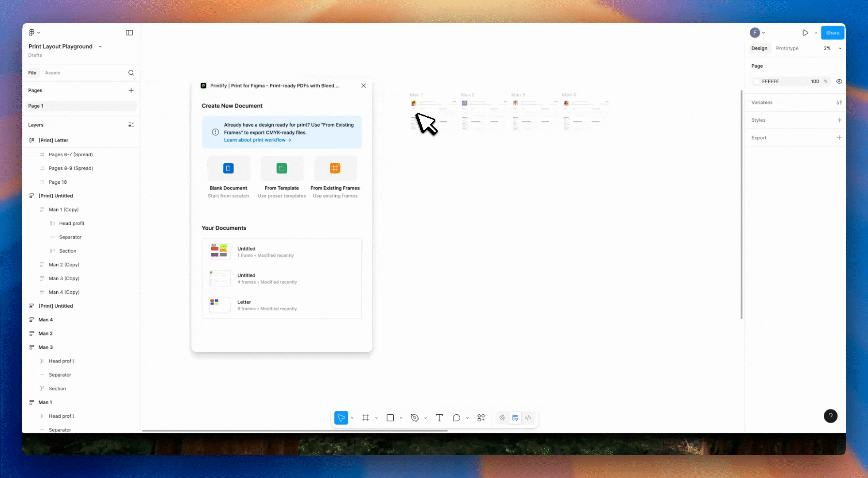Open the Move tool dropdown arrow
The width and height of the screenshot is (868, 478).
tap(352, 417)
